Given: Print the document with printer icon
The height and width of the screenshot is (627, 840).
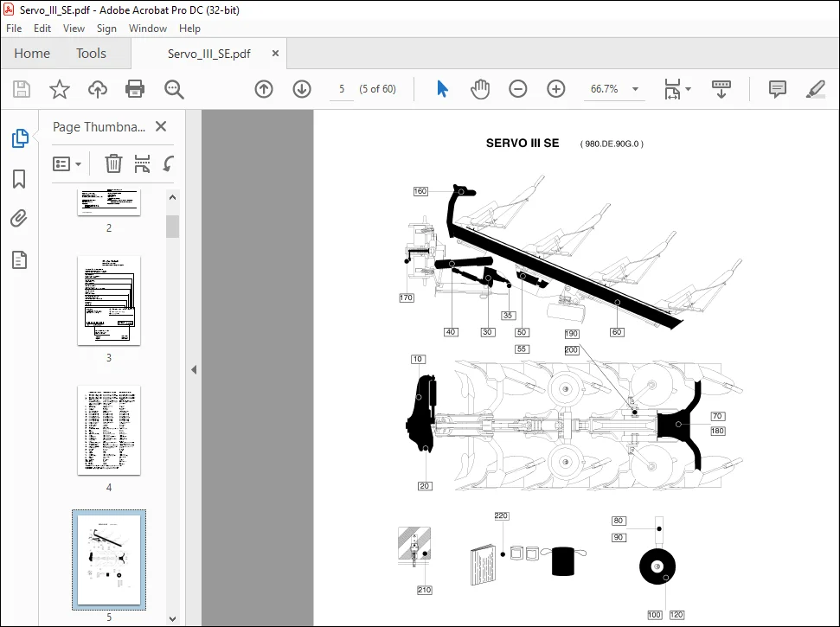Looking at the screenshot, I should click(135, 89).
